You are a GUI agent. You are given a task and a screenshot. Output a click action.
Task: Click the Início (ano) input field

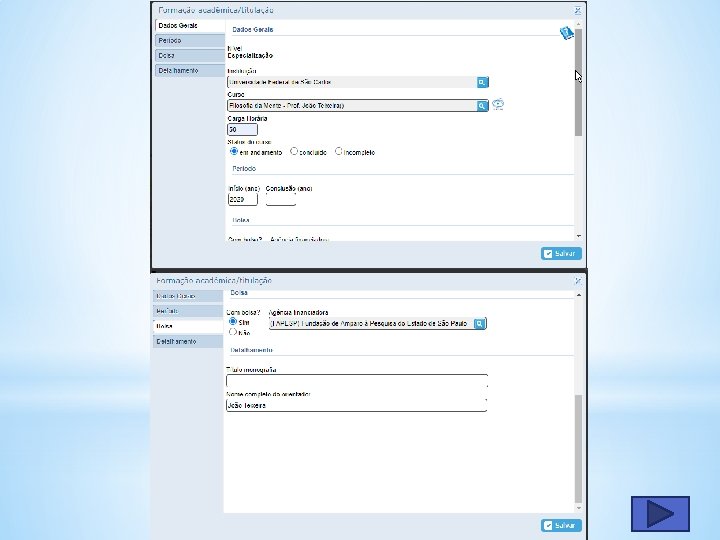click(x=242, y=199)
